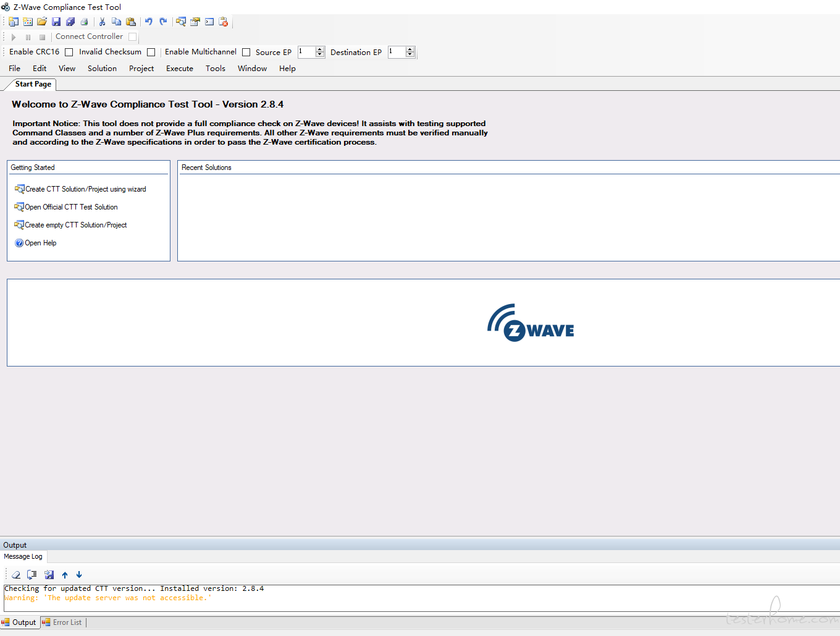
Task: Click the clipboard with red X toolbar icon
Action: [x=224, y=22]
